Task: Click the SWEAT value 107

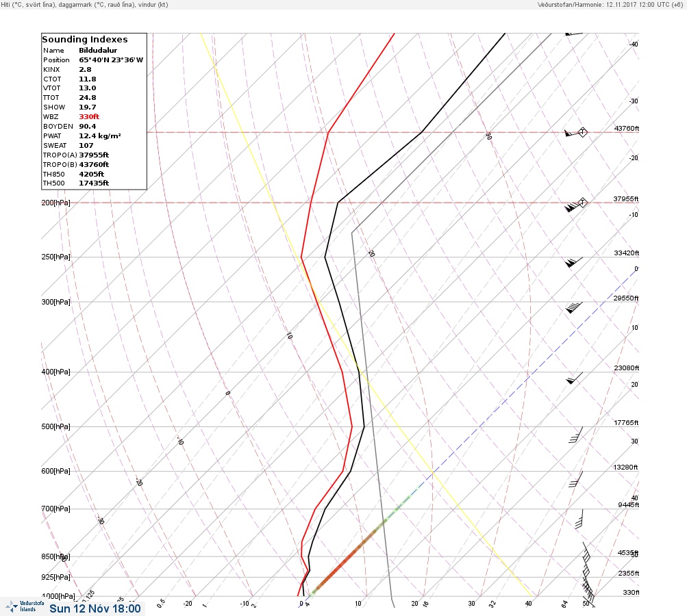Action: 86,145
